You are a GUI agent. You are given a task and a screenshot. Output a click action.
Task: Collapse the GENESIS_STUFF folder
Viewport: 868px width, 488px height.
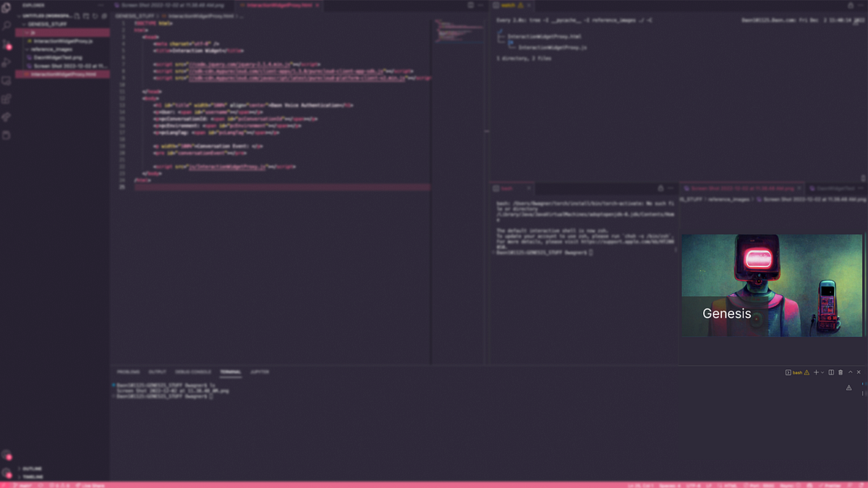tap(24, 25)
